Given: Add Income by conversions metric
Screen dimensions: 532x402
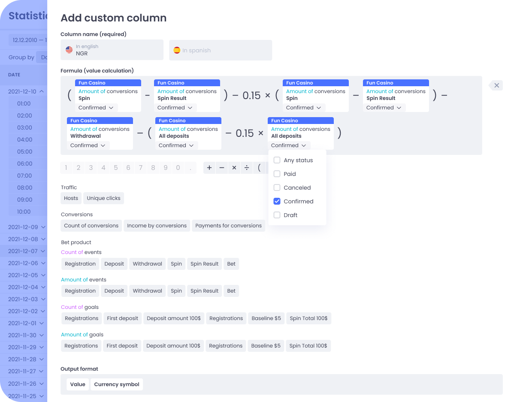Looking at the screenshot, I should coord(157,226).
